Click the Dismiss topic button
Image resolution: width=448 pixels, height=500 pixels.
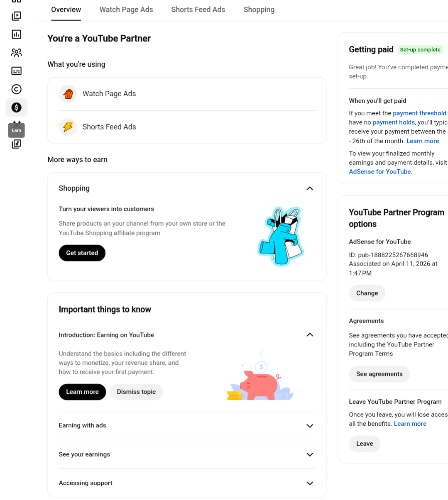136,392
